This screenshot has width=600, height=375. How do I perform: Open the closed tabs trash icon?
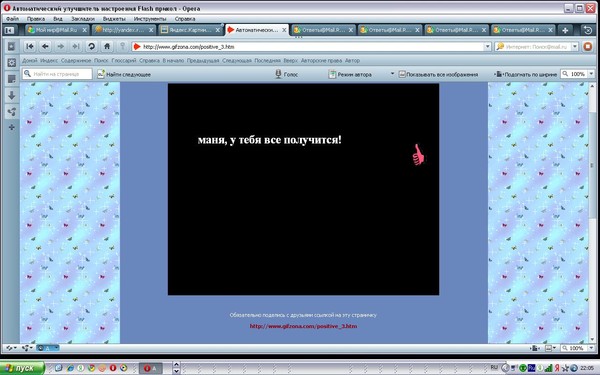(x=588, y=30)
